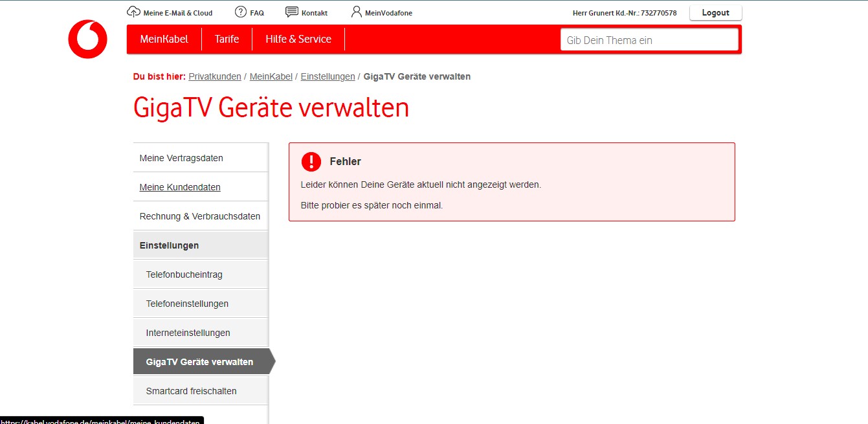Open Rechnung & Verbrauchsdaten in the sidebar
Viewport: 868px width, 424px height.
[x=201, y=216]
